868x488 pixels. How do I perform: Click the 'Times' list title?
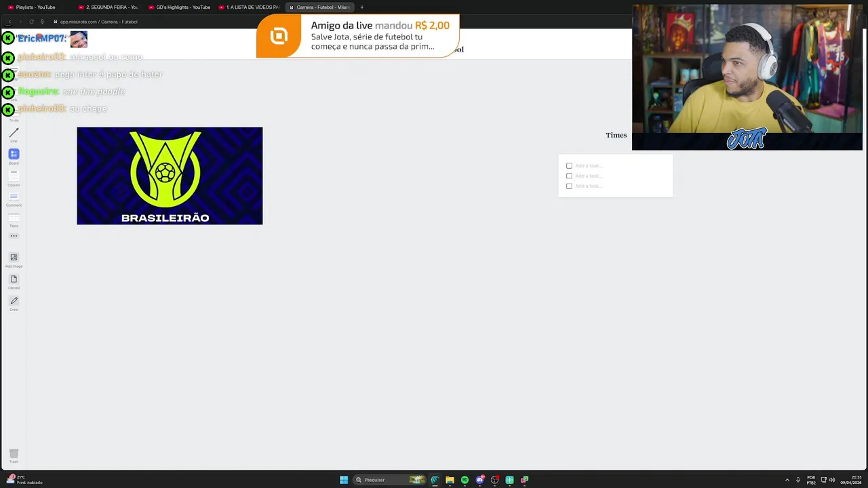[616, 135]
